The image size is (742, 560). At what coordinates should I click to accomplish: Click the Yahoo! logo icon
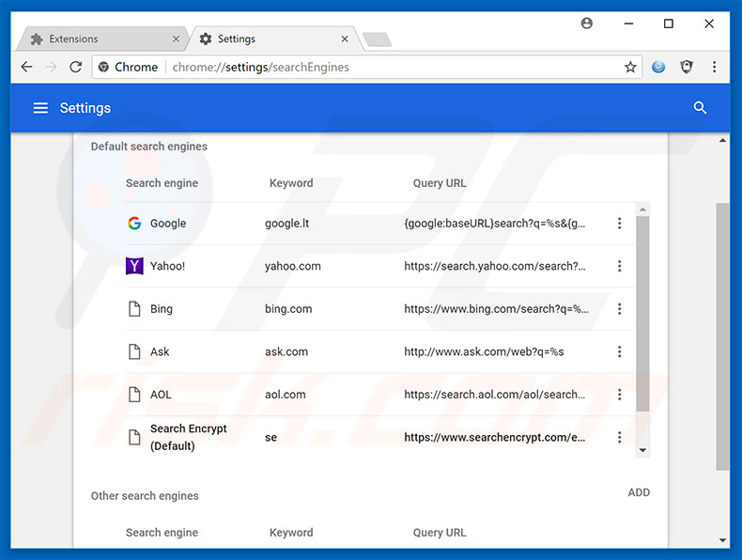134,266
